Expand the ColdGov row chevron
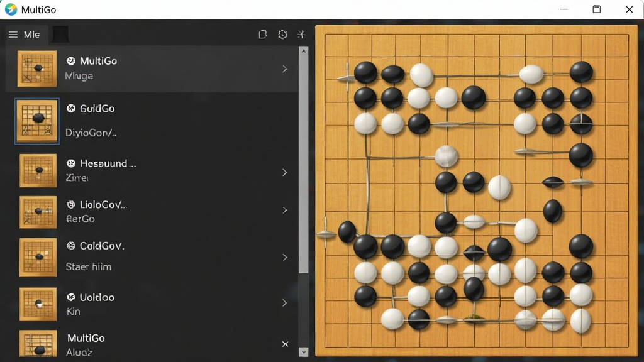Screen dimensions: 644x362 tap(285, 257)
